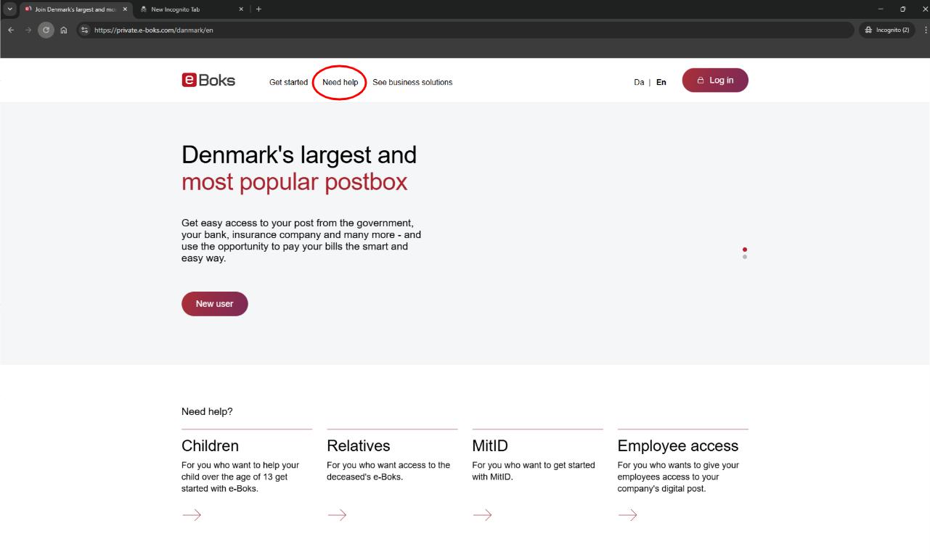
Task: Click the e-Boks logo
Action: coord(208,81)
